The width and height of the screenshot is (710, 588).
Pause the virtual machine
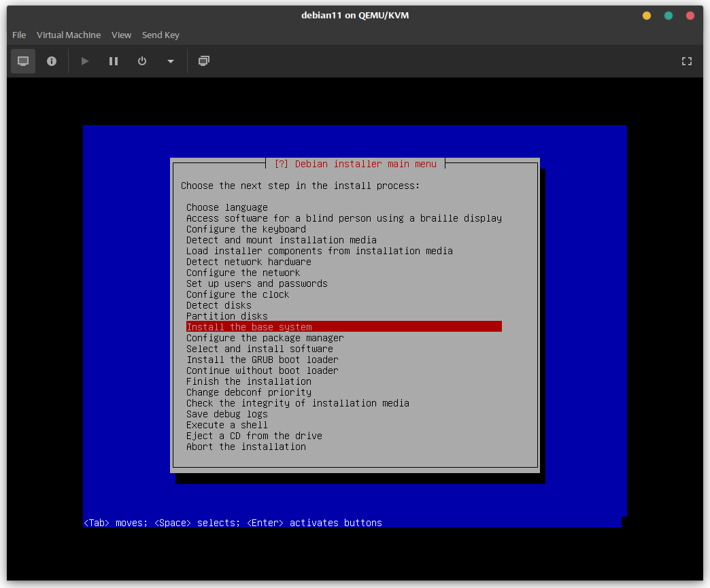click(x=114, y=61)
